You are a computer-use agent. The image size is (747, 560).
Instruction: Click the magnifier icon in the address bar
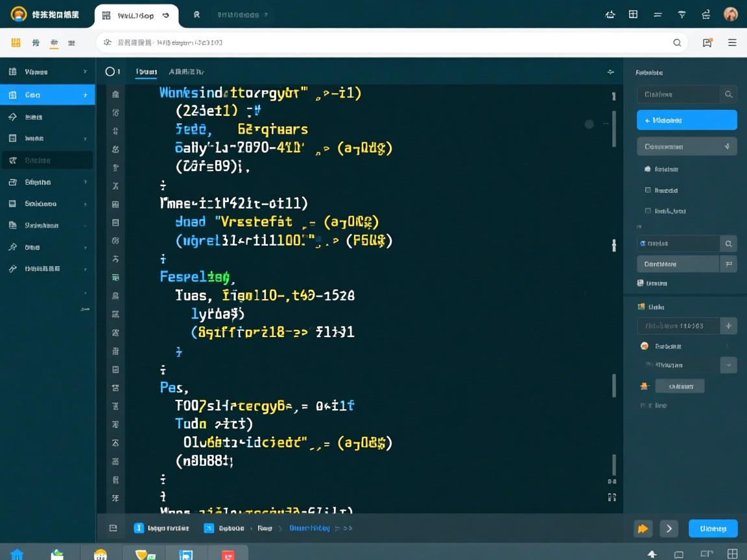pos(677,43)
